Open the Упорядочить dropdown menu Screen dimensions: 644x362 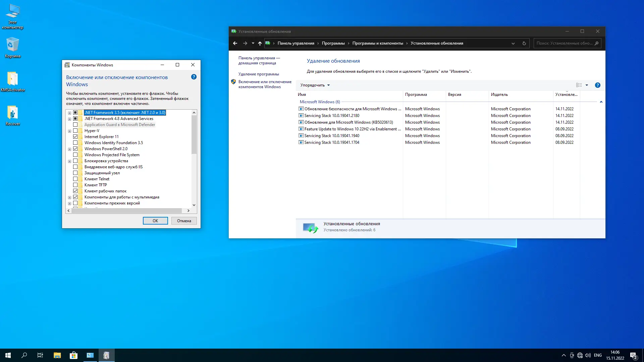coord(315,85)
